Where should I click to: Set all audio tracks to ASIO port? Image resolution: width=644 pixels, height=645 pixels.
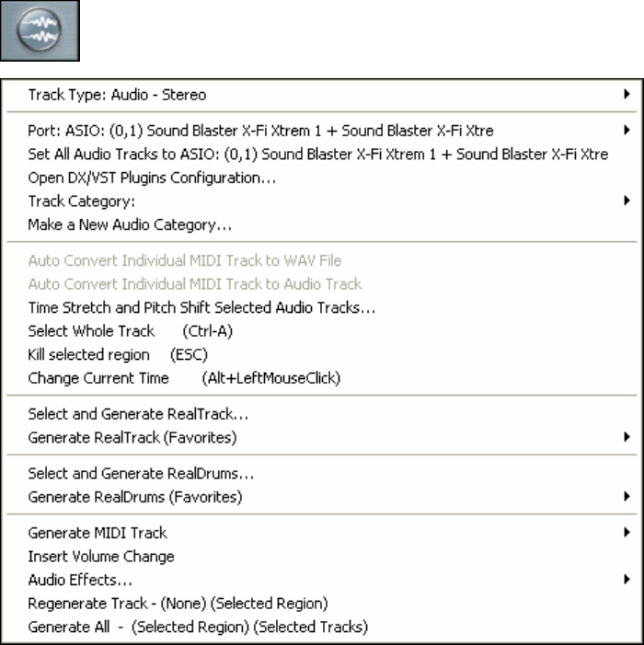coord(317,154)
